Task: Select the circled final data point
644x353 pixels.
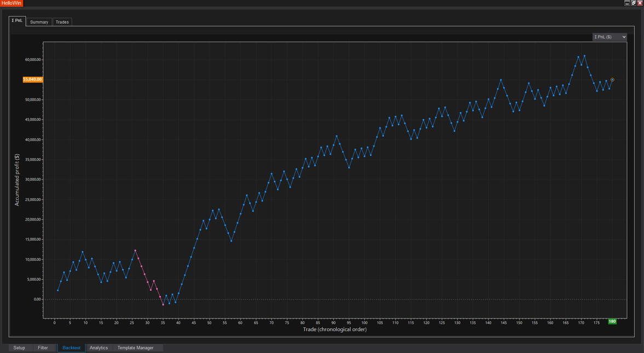Action: click(x=612, y=79)
